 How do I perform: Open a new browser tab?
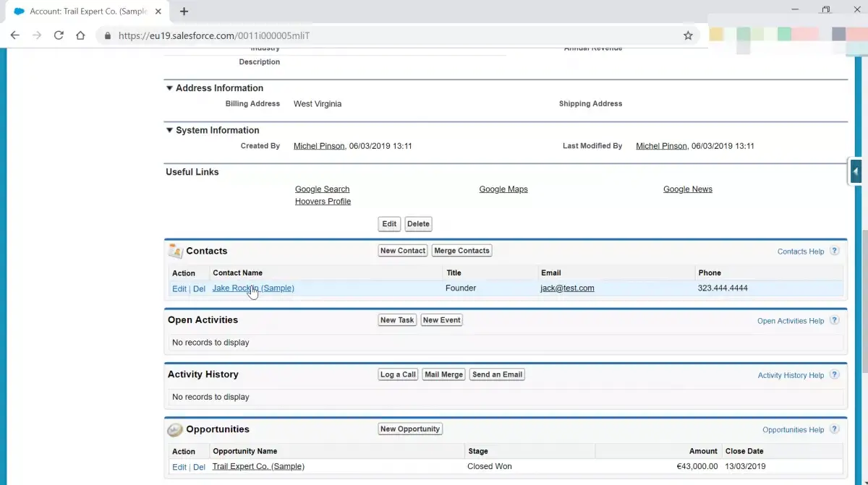click(x=184, y=12)
